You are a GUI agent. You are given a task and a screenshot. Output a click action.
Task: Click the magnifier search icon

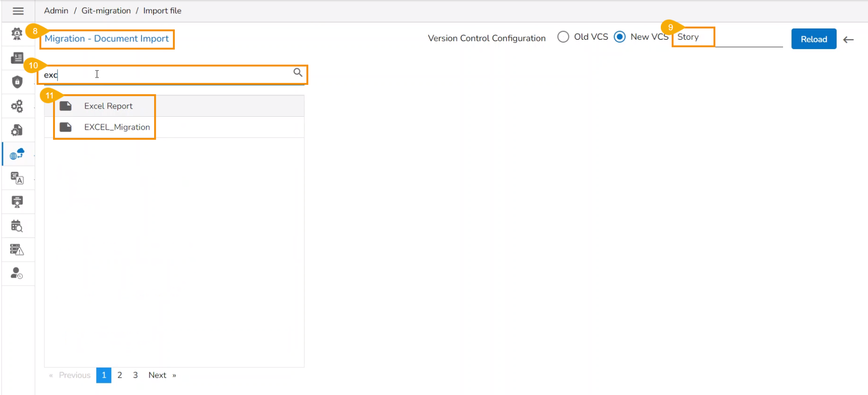298,73
